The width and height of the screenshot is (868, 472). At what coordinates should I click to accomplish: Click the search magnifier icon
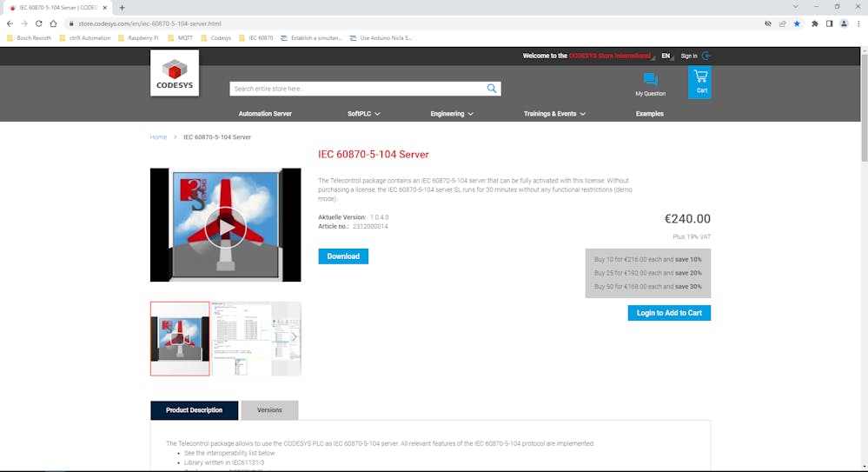492,89
